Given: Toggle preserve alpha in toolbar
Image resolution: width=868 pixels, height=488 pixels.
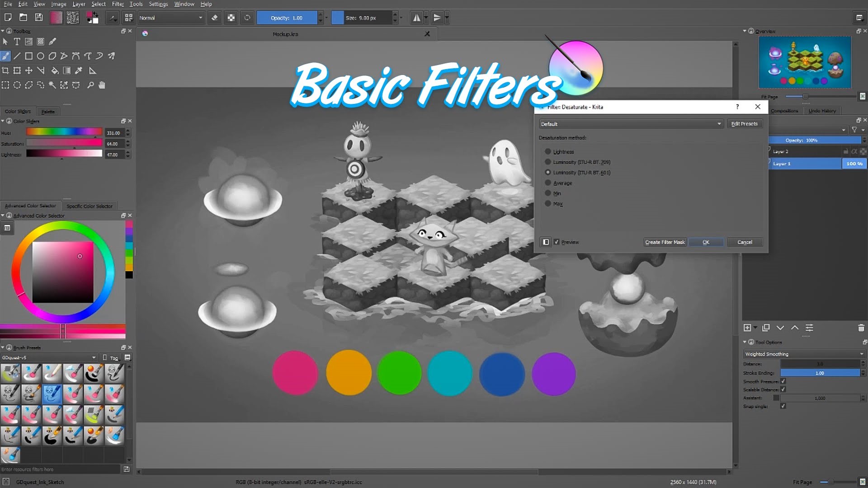Looking at the screenshot, I should 231,18.
